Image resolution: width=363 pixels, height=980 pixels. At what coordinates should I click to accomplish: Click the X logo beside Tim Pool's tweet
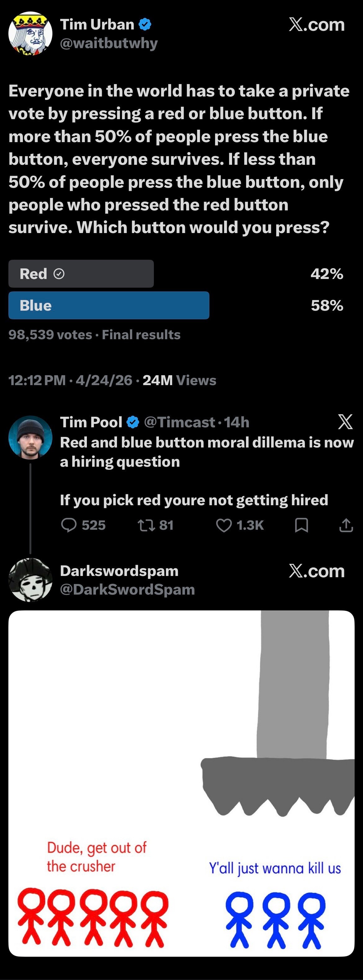pyautogui.click(x=345, y=421)
